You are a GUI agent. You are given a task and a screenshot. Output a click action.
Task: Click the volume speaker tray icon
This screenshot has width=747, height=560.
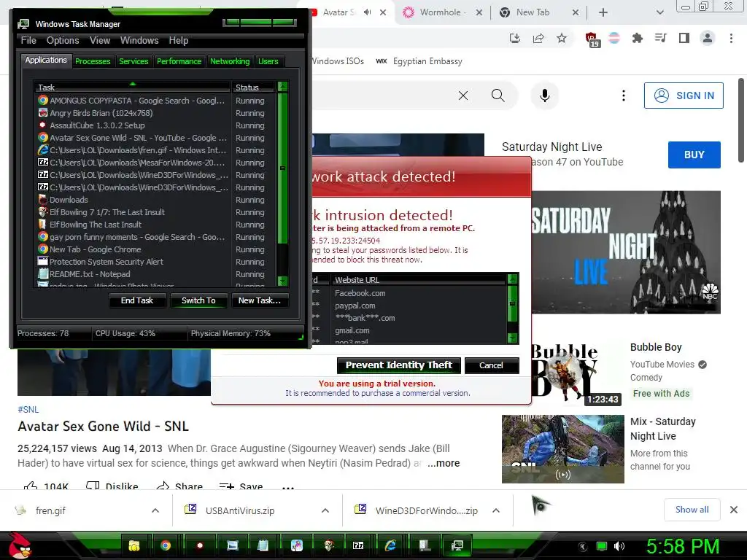pyautogui.click(x=619, y=546)
